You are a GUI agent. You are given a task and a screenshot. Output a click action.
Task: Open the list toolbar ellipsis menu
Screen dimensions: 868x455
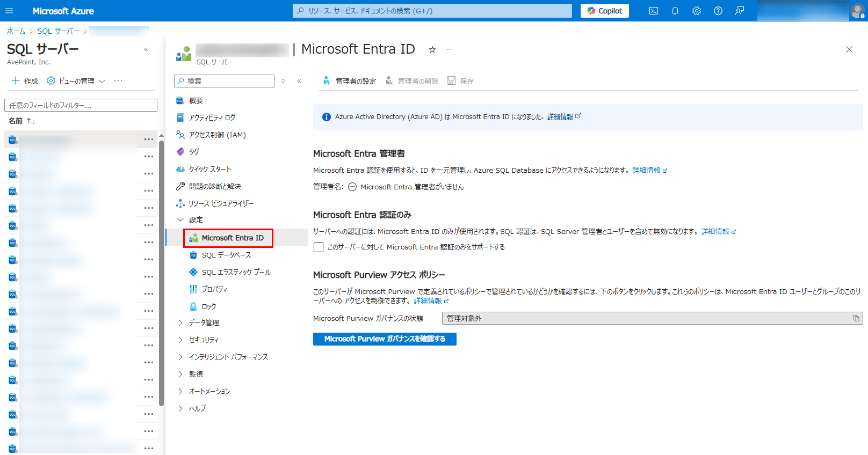tap(118, 81)
